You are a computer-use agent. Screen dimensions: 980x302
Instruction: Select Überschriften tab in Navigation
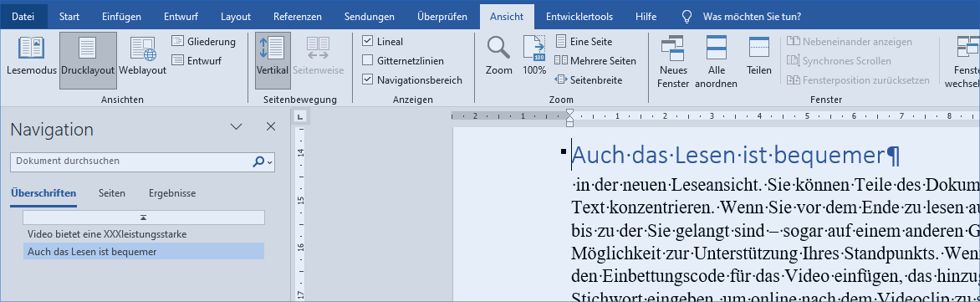[x=43, y=194]
